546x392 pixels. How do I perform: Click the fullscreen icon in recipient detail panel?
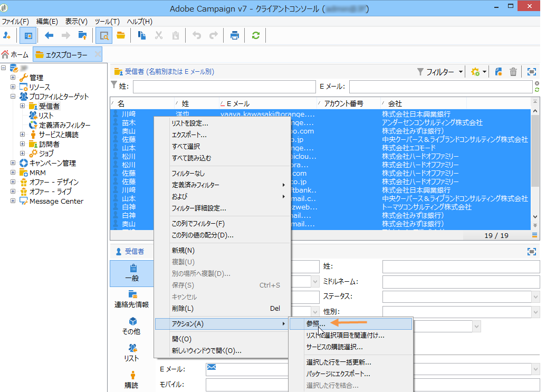[532, 252]
